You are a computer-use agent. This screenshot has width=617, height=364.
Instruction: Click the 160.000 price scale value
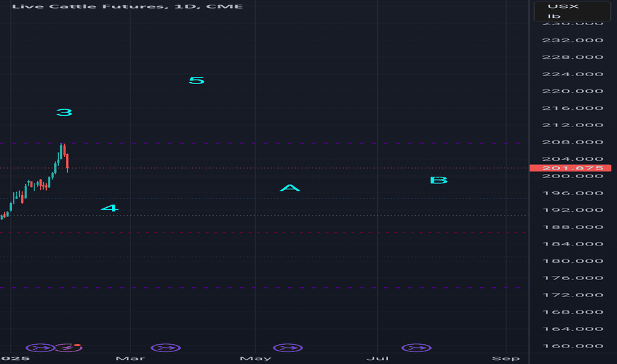click(573, 346)
